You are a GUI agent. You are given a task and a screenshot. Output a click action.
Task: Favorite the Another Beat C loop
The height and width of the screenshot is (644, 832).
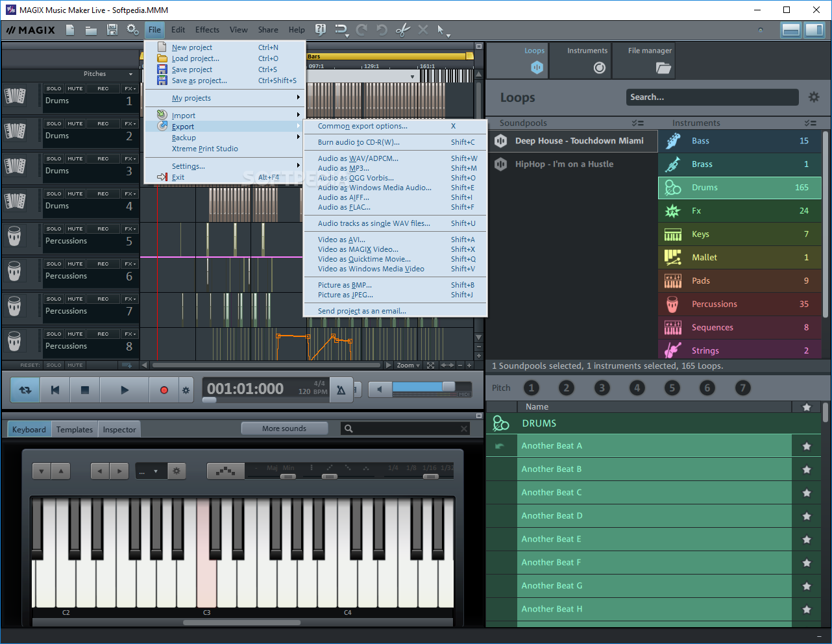point(807,493)
